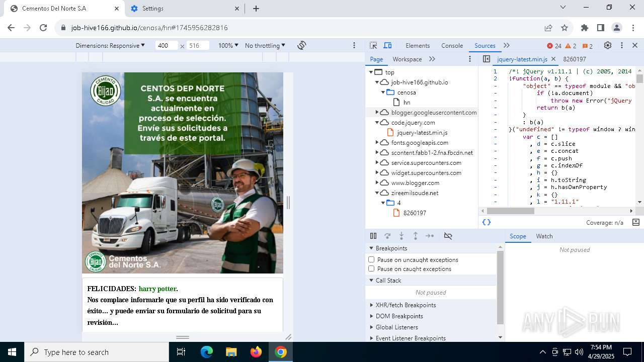Viewport: 644px width, 362px height.
Task: Switch to the Watch pane tab
Action: click(544, 236)
